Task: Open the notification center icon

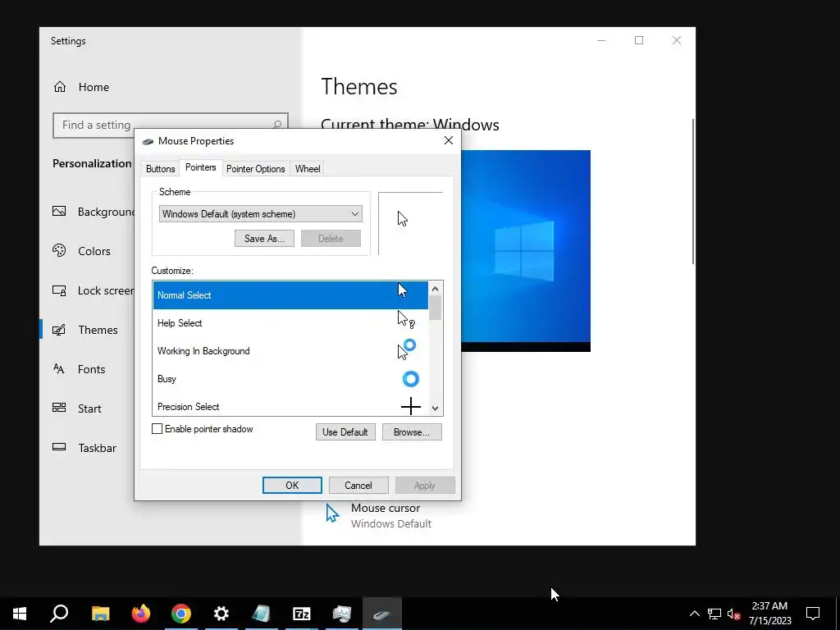Action: (813, 614)
